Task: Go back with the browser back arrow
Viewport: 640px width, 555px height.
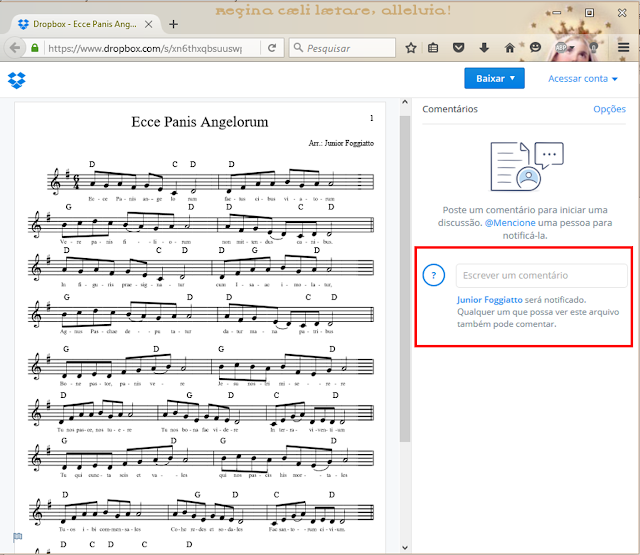Action: click(15, 48)
